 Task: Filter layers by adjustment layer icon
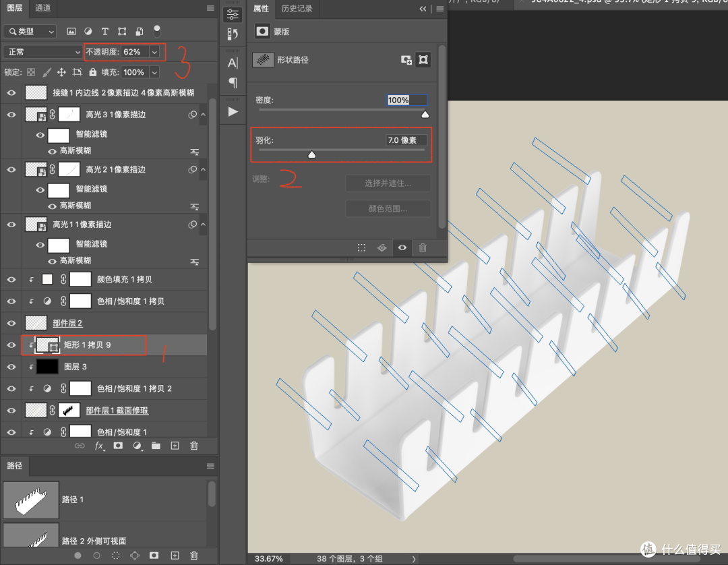[x=88, y=32]
